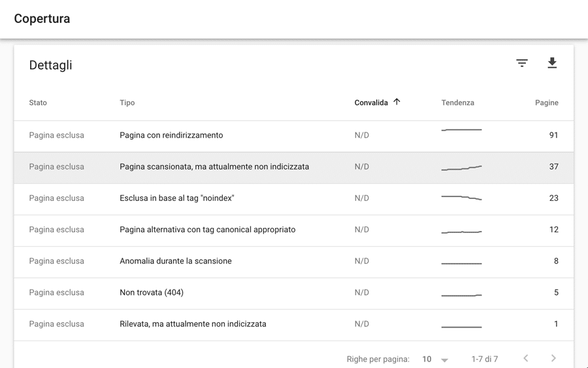This screenshot has width=588, height=368.
Task: Open the rows per page dropdown
Action: (x=435, y=359)
